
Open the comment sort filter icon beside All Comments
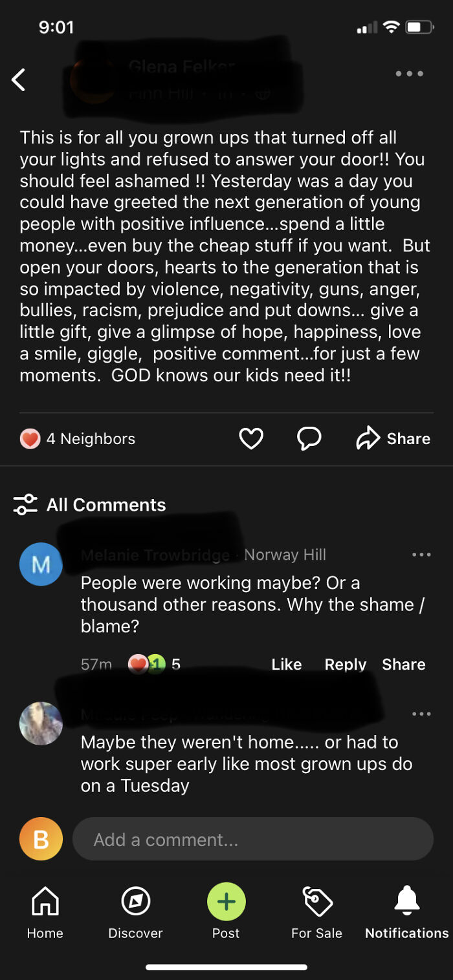pyautogui.click(x=25, y=504)
